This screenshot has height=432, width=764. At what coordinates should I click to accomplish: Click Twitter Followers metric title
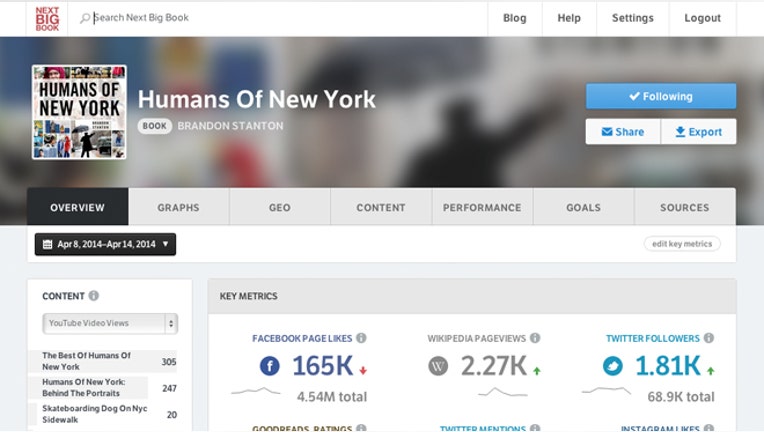click(652, 338)
